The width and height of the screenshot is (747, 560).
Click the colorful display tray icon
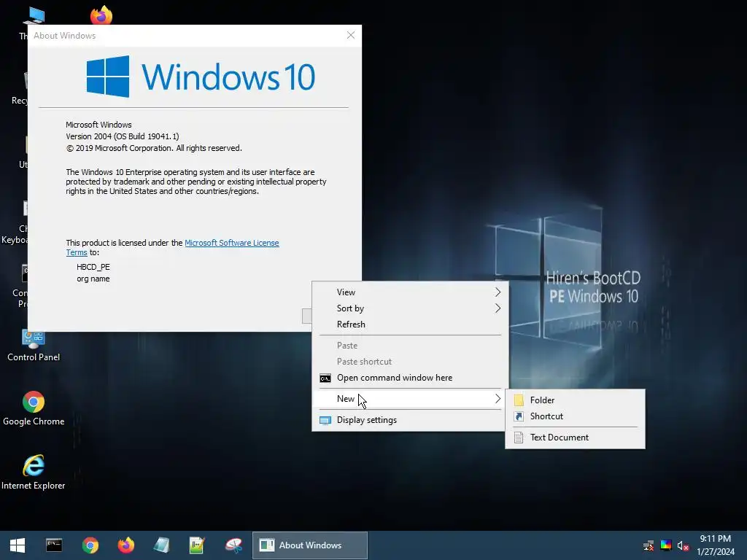[x=666, y=545]
